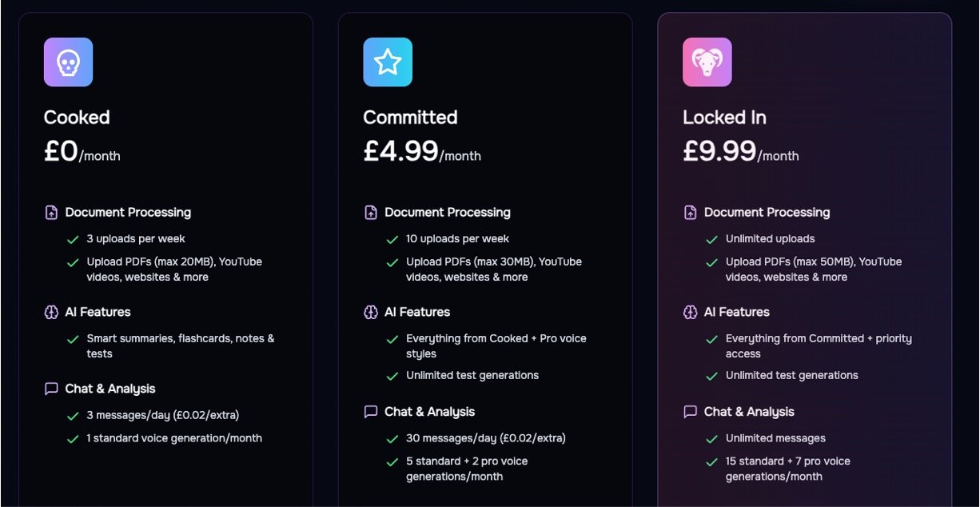The image size is (980, 507).
Task: Click the brain icon beside Committed AI Features
Action: 371,312
